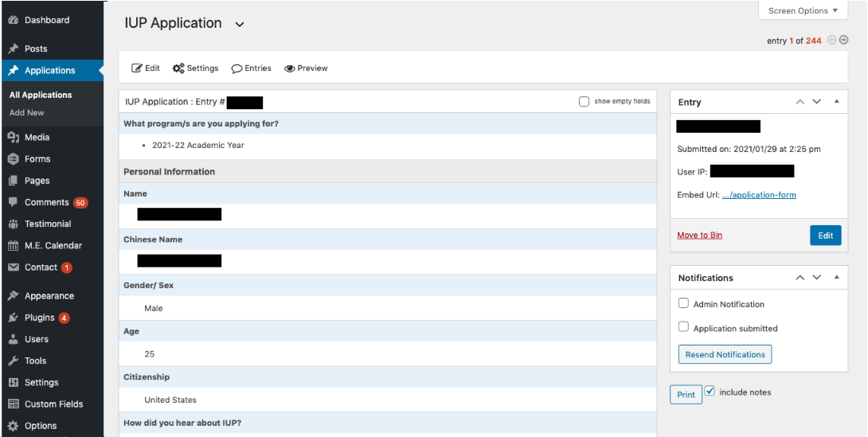Move Notifications panel up

tap(800, 277)
